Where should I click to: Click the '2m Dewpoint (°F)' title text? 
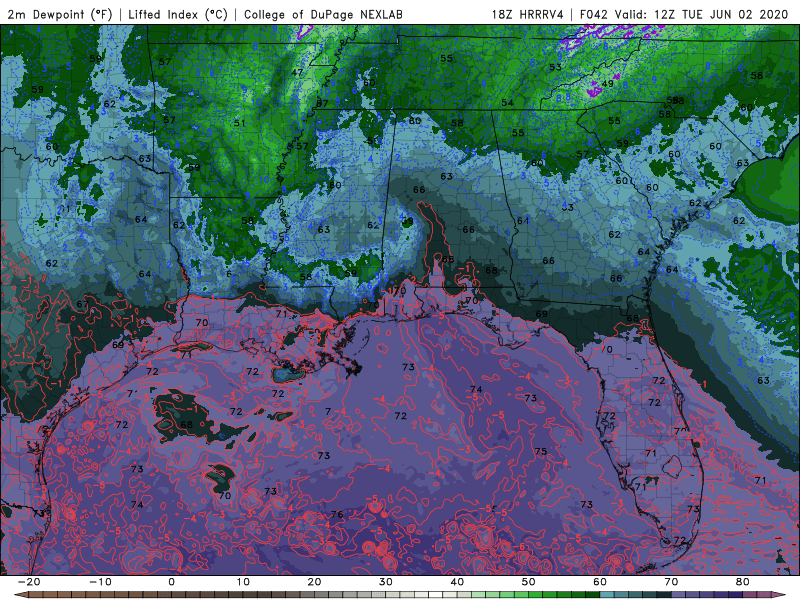tap(60, 14)
